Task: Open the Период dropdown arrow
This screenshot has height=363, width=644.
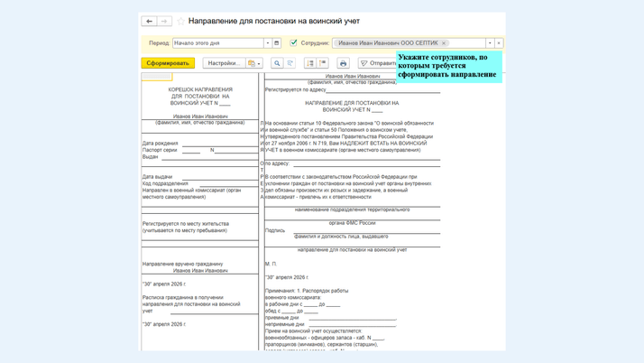Action: (x=268, y=42)
